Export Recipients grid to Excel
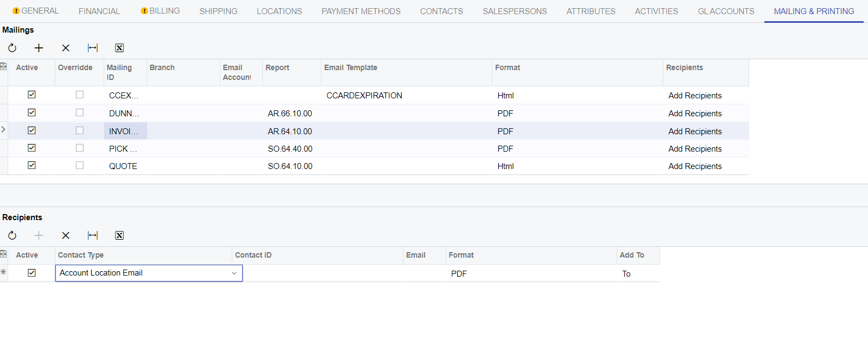 point(119,235)
